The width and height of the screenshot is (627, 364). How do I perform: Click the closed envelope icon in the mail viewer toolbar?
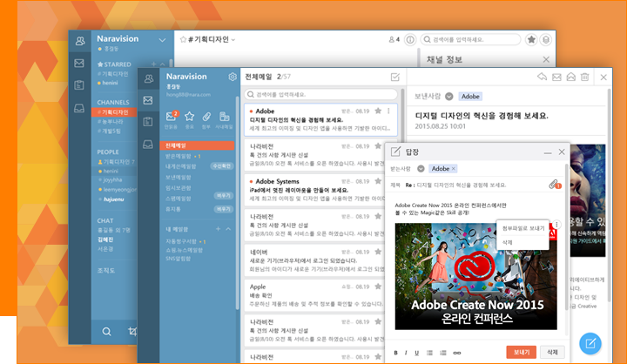tap(556, 77)
